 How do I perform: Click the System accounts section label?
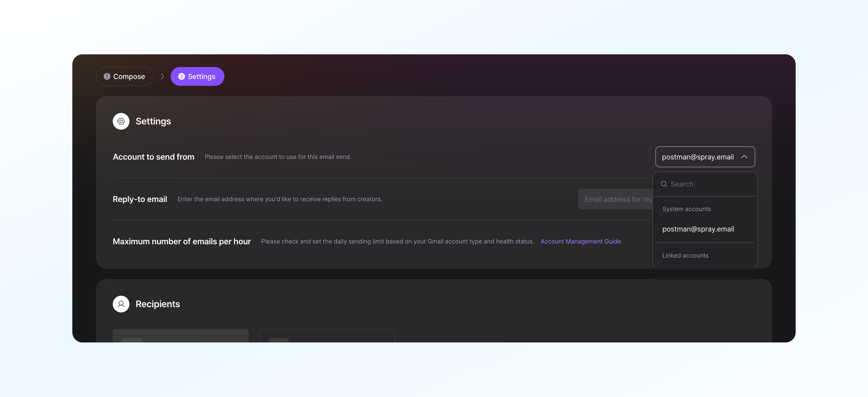click(x=686, y=209)
